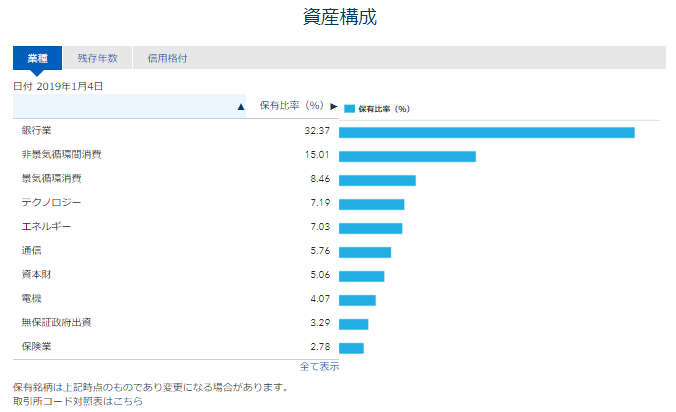This screenshot has width=676, height=412.
Task: Select the 通信 row label
Action: point(31,250)
